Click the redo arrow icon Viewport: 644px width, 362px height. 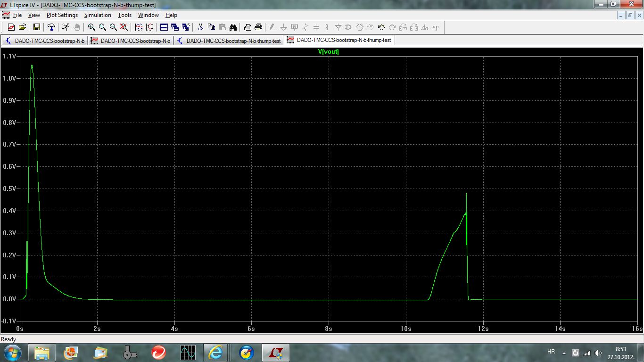392,27
